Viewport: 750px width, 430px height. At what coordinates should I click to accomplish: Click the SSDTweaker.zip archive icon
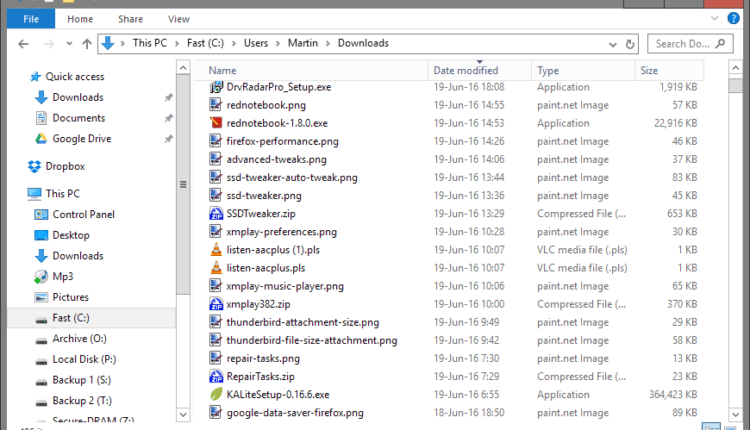(x=216, y=213)
